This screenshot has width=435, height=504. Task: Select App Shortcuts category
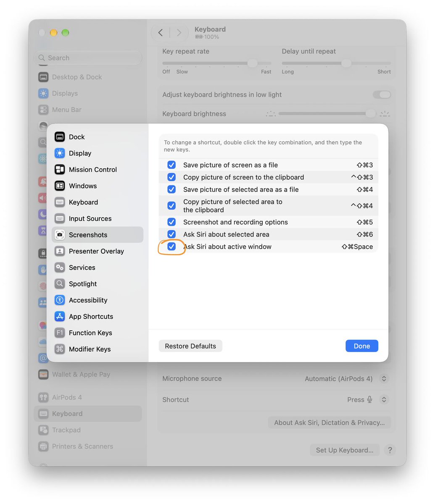click(x=98, y=317)
